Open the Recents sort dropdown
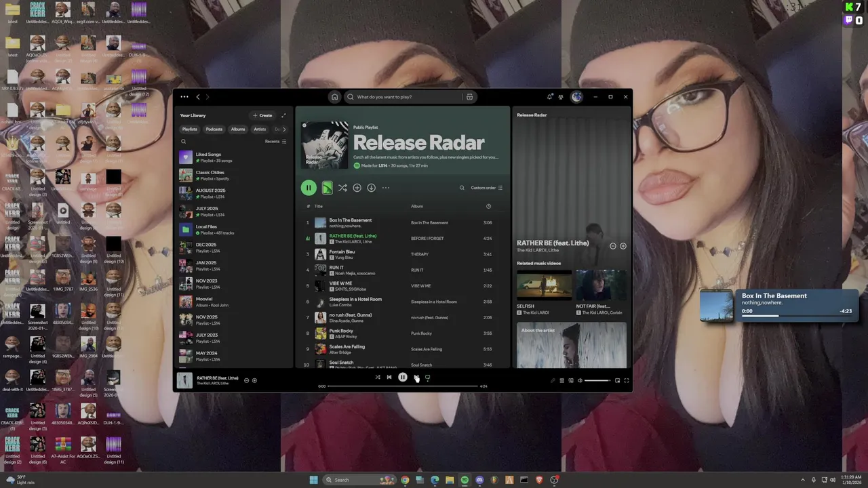This screenshot has width=868, height=488. point(275,142)
